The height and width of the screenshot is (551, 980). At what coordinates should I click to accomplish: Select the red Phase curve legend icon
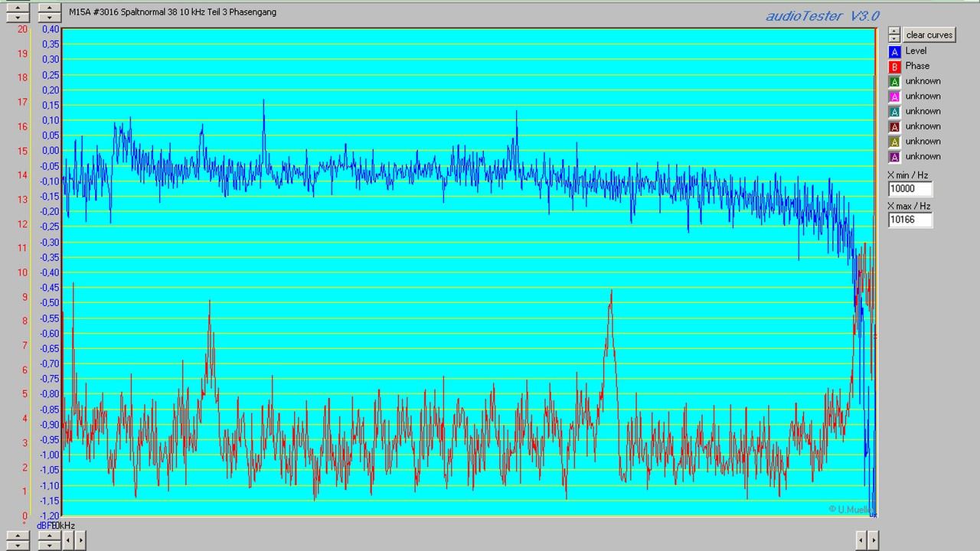click(894, 66)
